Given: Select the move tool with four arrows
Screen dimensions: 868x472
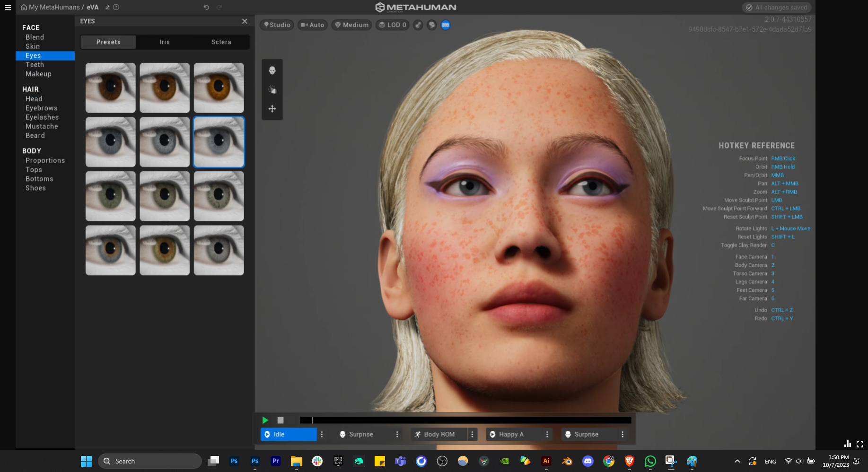Looking at the screenshot, I should tap(272, 109).
